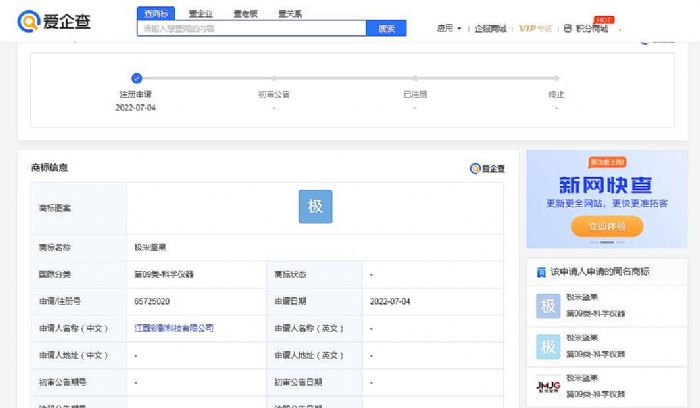
Task: Switch to the 查商标 search tab
Action: pos(155,14)
